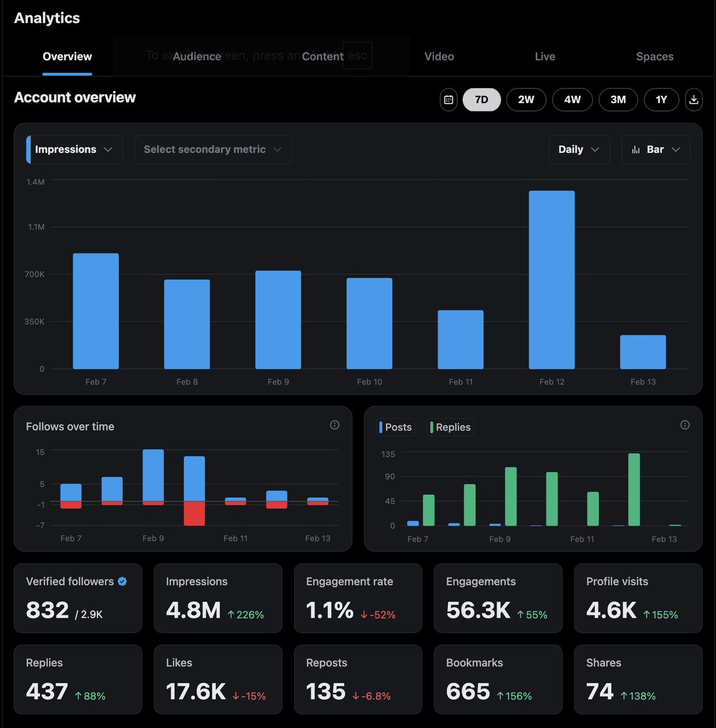Click info icon on Follows over time card

[x=335, y=425]
